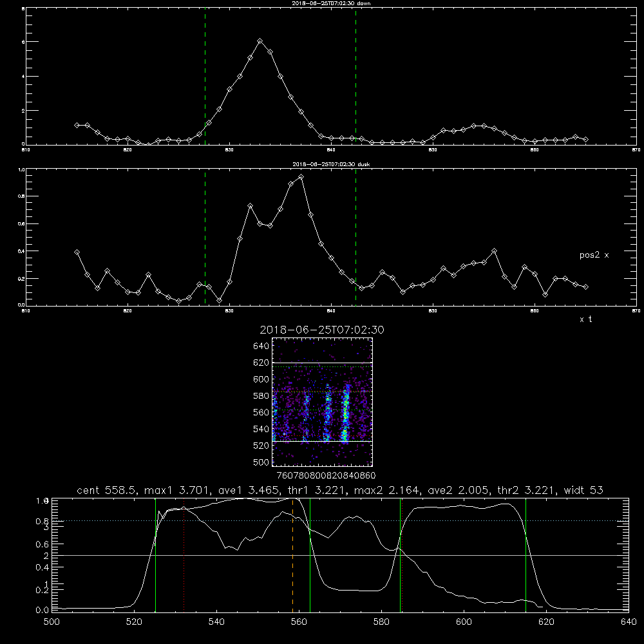Click the highest diamond point in dusk plot
Image resolution: width=644 pixels, height=644 pixels.
click(x=301, y=177)
